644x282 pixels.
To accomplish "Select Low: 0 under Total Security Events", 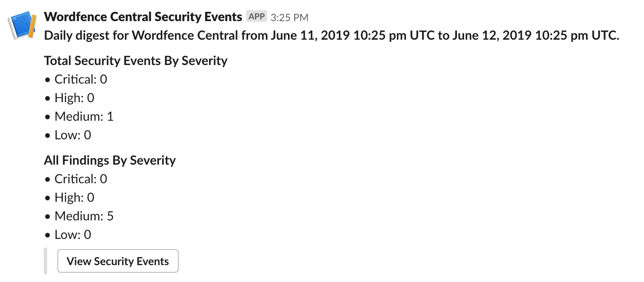I will click(x=72, y=135).
